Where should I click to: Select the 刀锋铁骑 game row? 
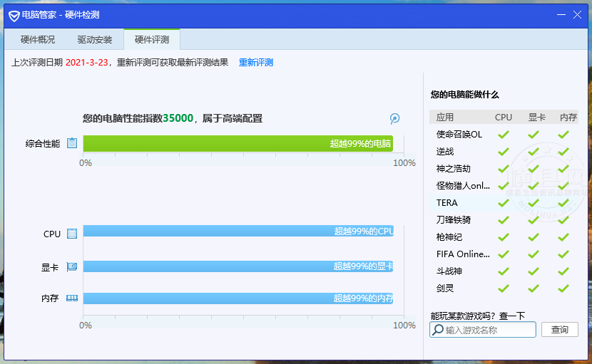504,220
